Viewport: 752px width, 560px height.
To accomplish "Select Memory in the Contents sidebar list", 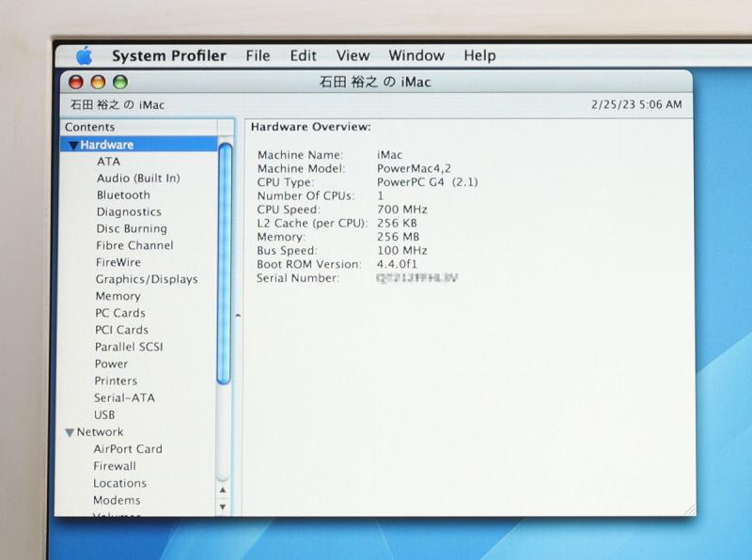I will 117,296.
